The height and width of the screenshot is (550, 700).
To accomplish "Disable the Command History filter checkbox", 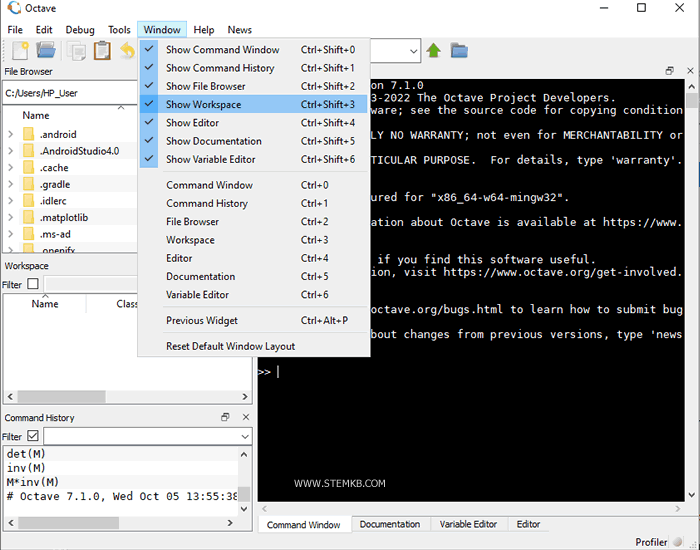I will point(33,436).
